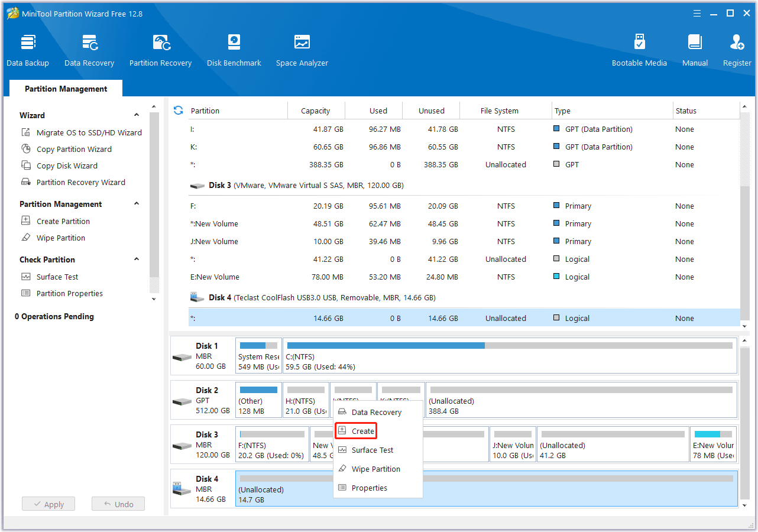Viewport: 758px width, 532px height.
Task: Open the Manual
Action: pyautogui.click(x=695, y=51)
